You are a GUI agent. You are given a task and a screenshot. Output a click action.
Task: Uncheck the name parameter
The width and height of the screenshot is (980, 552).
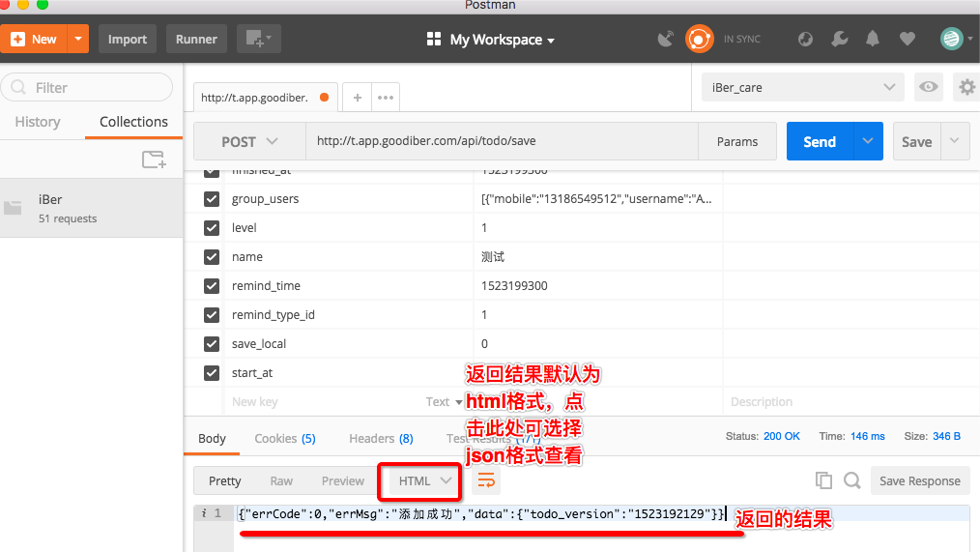point(212,257)
